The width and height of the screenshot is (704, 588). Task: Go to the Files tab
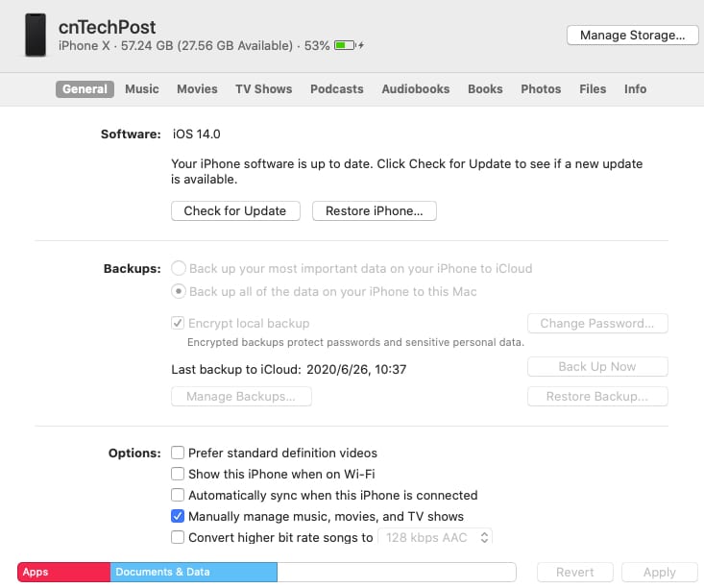click(593, 88)
